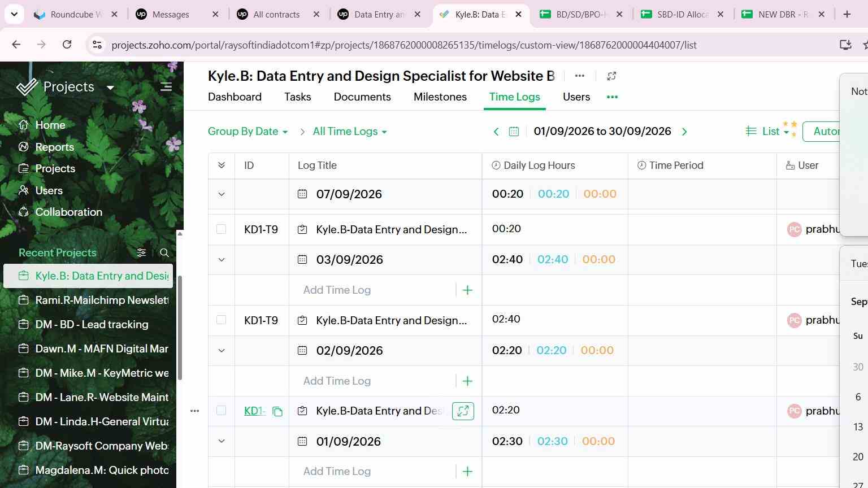
Task: Switch to the Milestones tab
Action: click(440, 97)
